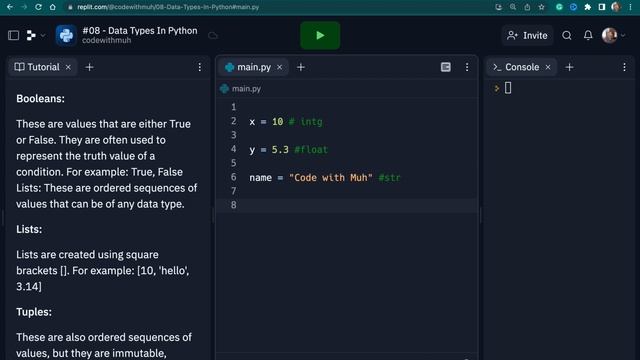The width and height of the screenshot is (640, 360).
Task: Toggle the browser side panel icon
Action: point(602,7)
